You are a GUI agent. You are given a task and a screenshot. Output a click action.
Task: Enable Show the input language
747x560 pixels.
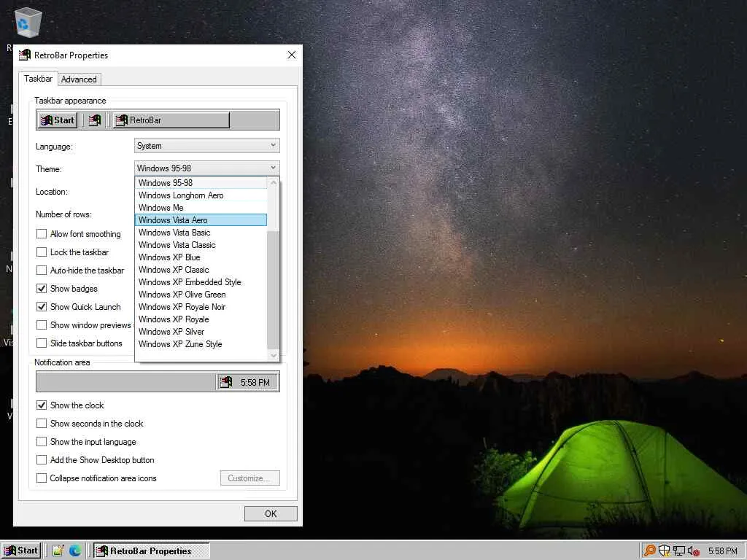(x=42, y=441)
